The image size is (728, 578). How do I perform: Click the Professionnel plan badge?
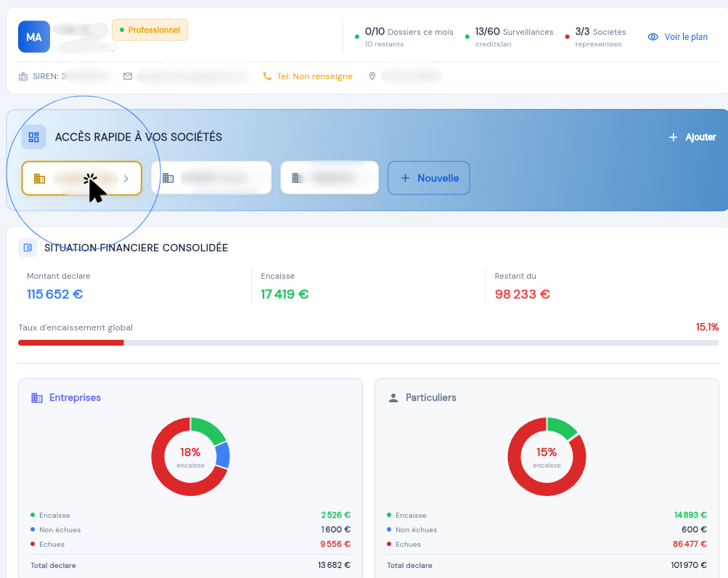coord(150,30)
